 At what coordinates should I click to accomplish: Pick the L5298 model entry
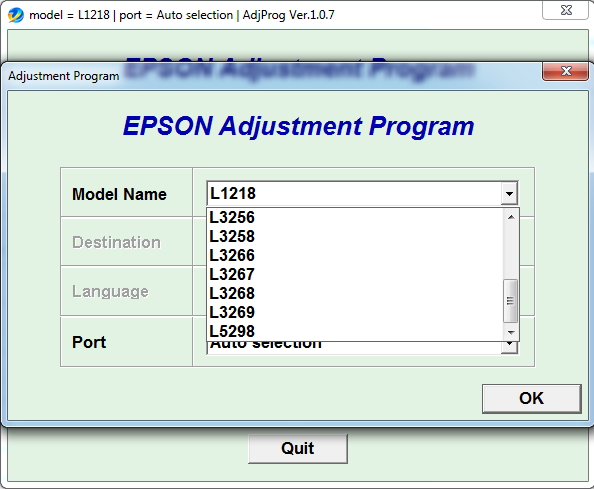[356, 331]
